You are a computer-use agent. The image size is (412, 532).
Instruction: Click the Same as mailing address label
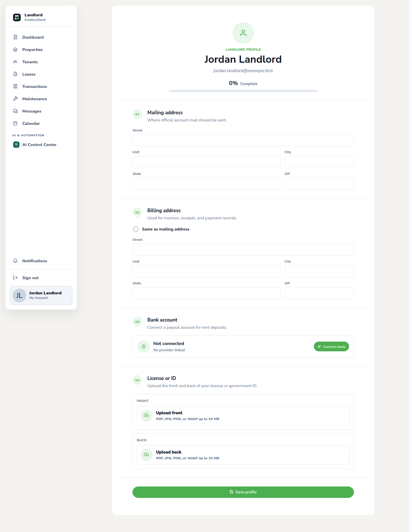point(166,229)
